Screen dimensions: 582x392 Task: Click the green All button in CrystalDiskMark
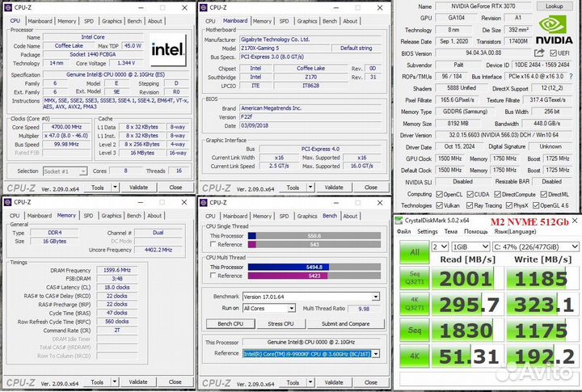pyautogui.click(x=414, y=252)
